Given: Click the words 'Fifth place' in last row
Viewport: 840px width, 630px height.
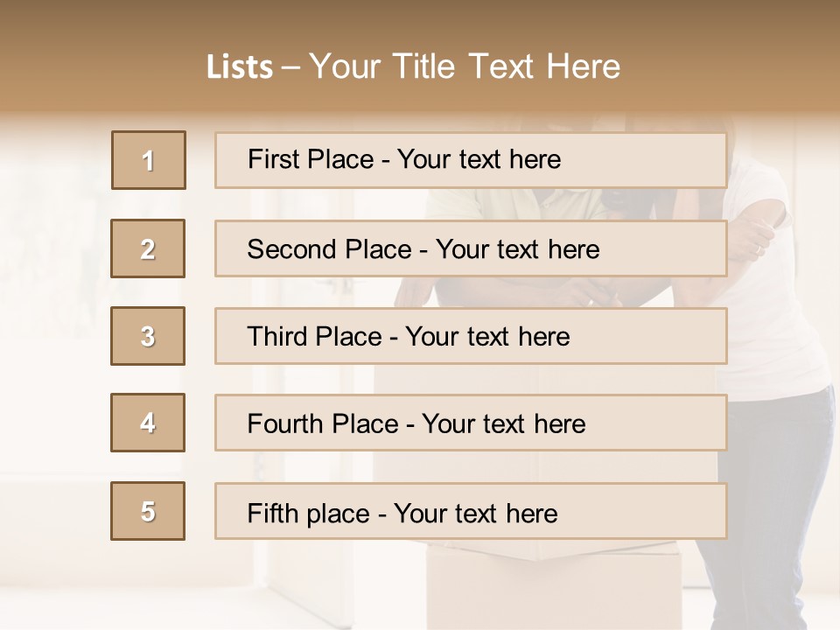Looking at the screenshot, I should click(309, 514).
